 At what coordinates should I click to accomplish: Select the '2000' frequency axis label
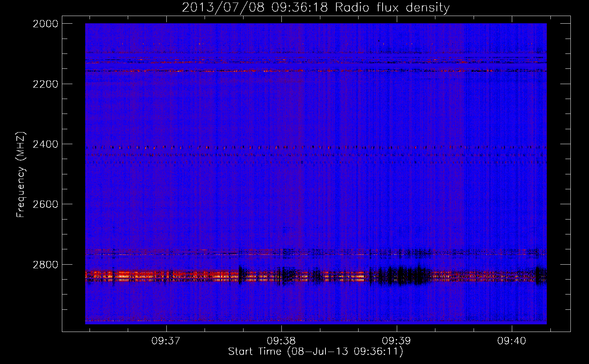tap(46, 24)
